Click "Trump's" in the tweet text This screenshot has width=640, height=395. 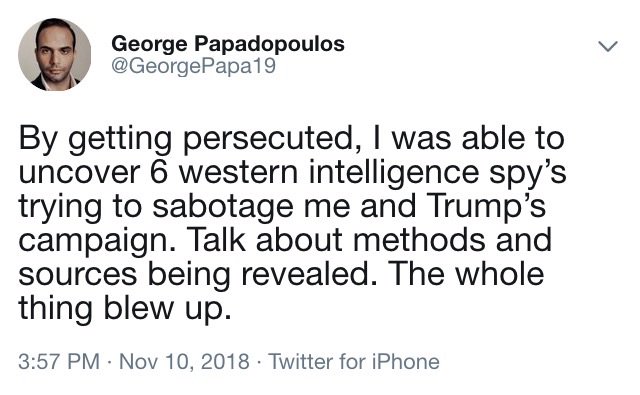click(x=487, y=206)
